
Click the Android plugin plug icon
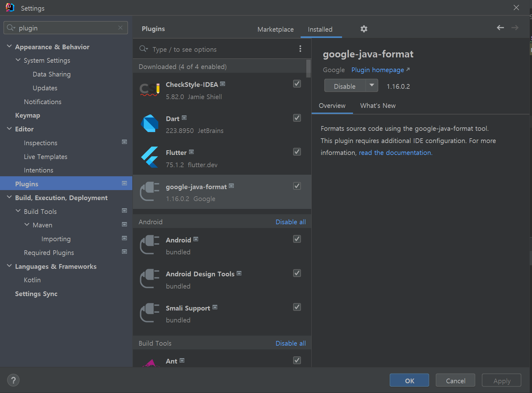(150, 245)
